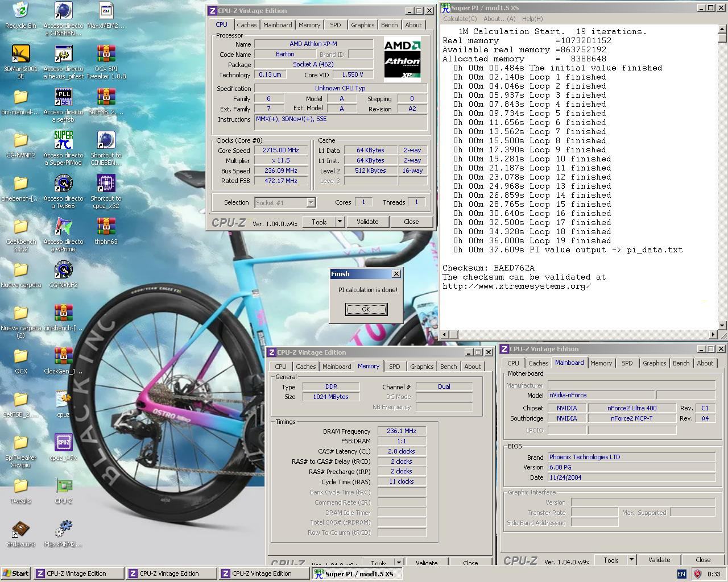Click the EN language indicator in tray

click(x=681, y=574)
